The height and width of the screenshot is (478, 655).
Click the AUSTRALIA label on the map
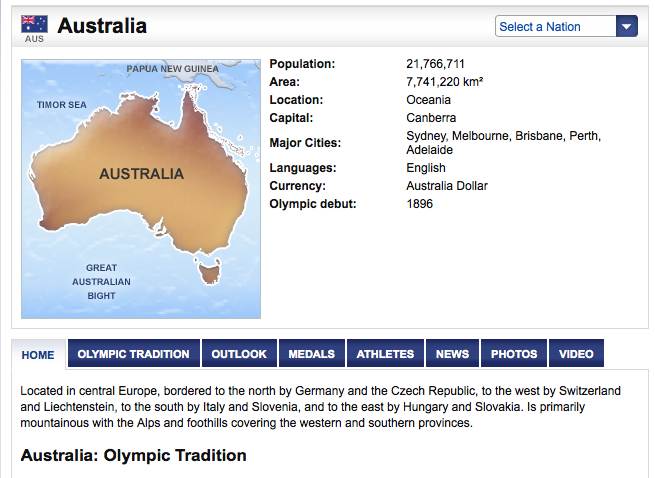pyautogui.click(x=141, y=174)
